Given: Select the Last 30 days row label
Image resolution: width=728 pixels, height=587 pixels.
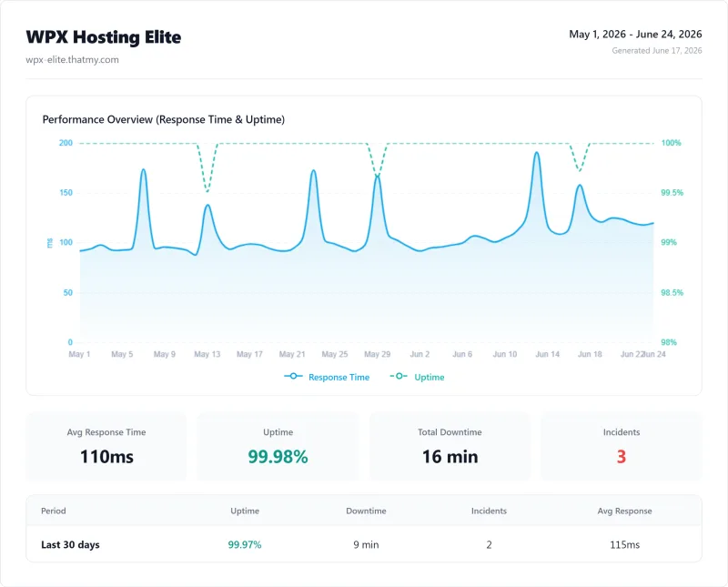Looking at the screenshot, I should (x=70, y=545).
